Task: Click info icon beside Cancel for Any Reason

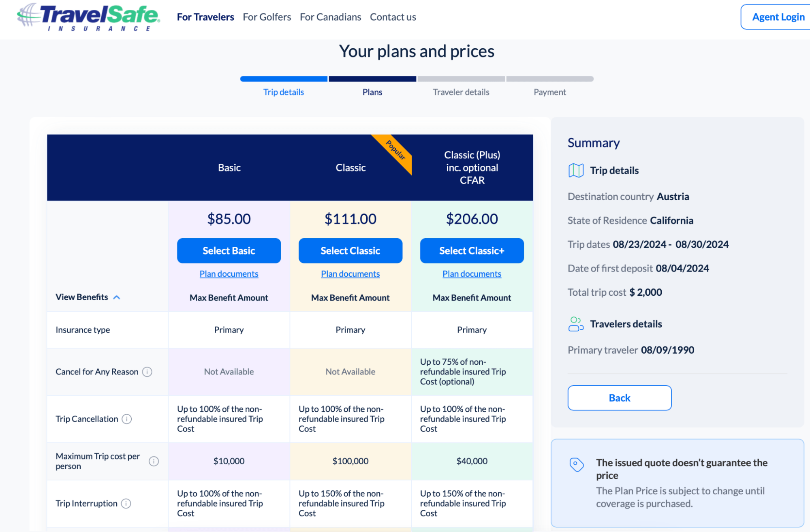Action: (147, 372)
